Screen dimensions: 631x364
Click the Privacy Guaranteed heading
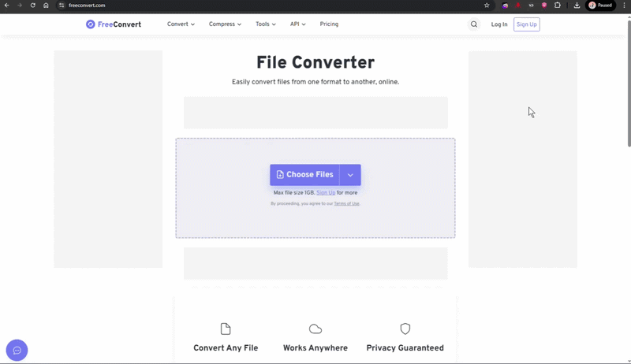(x=405, y=348)
